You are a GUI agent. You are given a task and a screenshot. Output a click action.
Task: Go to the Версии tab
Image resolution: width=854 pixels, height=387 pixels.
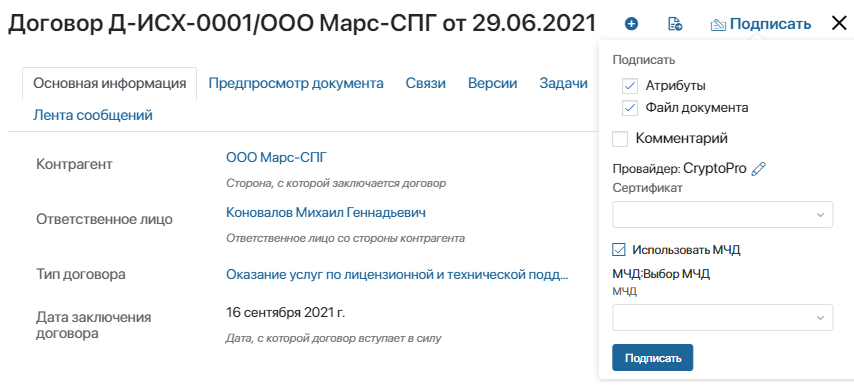(x=492, y=84)
